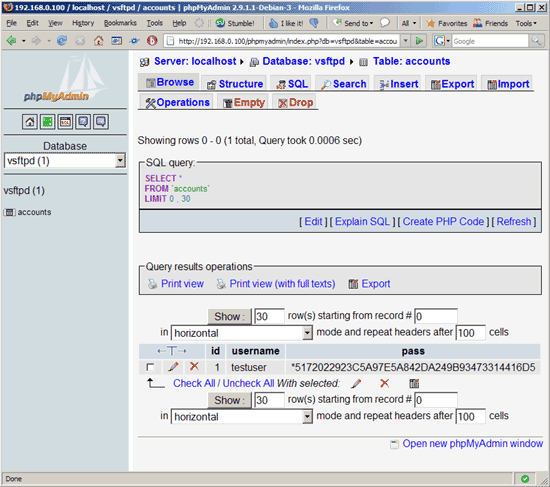Click the upper Show button
This screenshot has width=550, height=487.
tap(229, 316)
